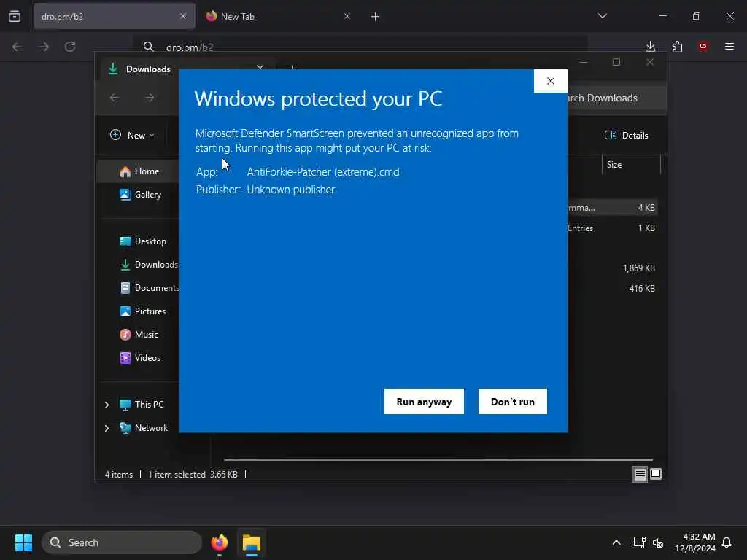Open the clock showing 4:32 AM
This screenshot has width=747, height=560.
pos(695,542)
